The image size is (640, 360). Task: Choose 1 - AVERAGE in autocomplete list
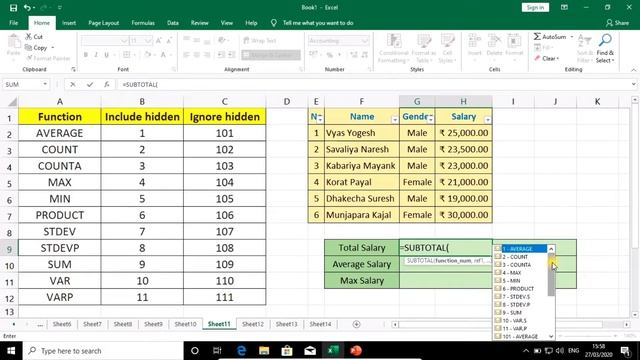520,249
